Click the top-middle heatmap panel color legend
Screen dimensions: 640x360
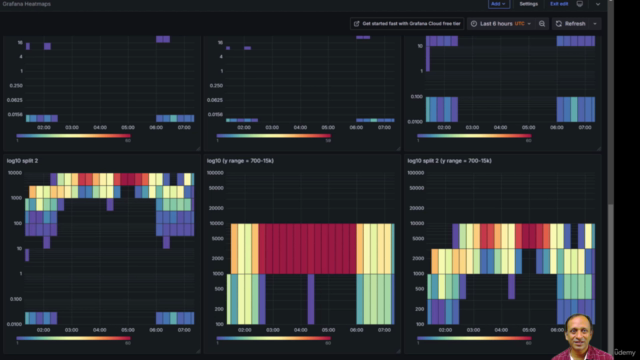click(273, 136)
